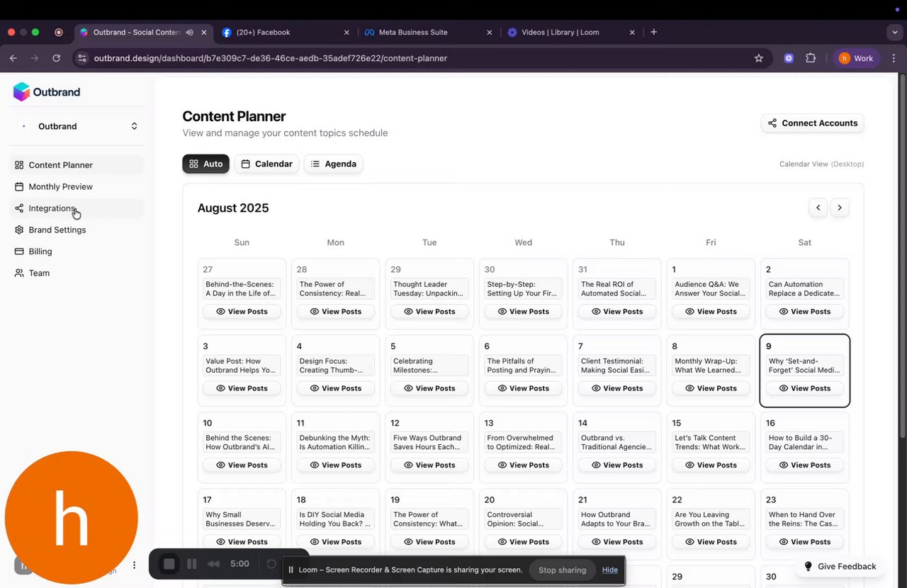View site information icon in address bar

pyautogui.click(x=82, y=58)
